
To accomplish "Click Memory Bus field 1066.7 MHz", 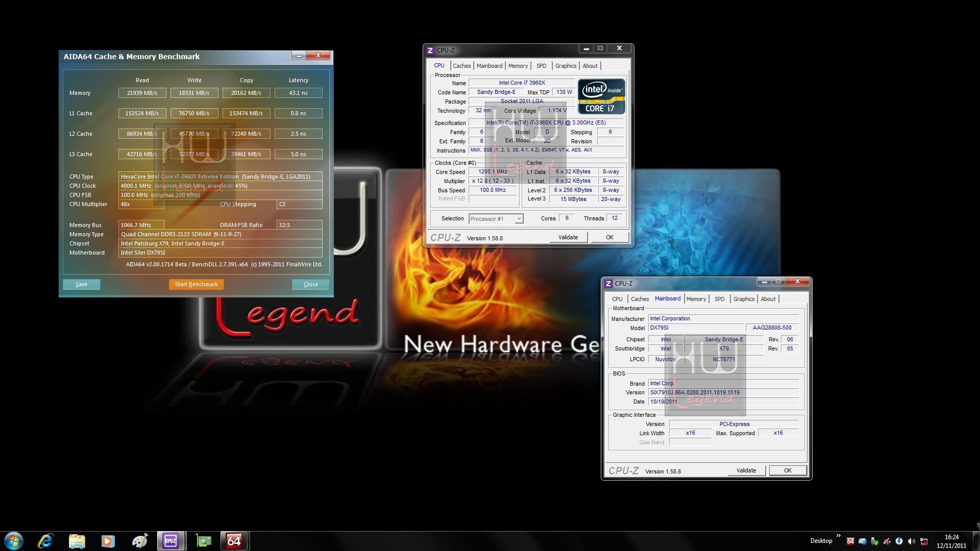I will point(141,225).
